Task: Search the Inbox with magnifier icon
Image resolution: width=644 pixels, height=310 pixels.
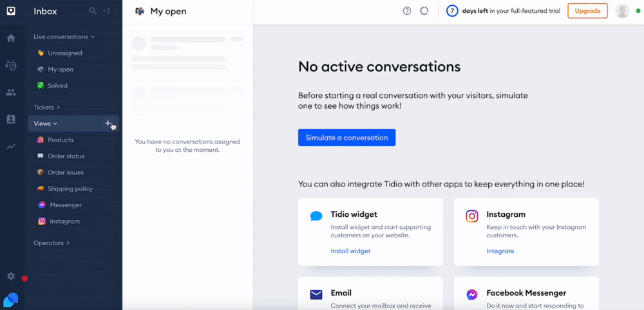Action: tap(93, 11)
